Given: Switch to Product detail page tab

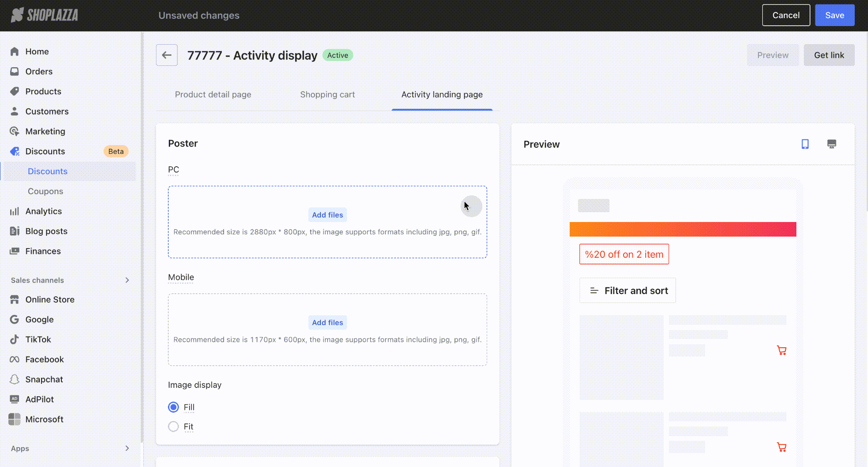Looking at the screenshot, I should (213, 95).
